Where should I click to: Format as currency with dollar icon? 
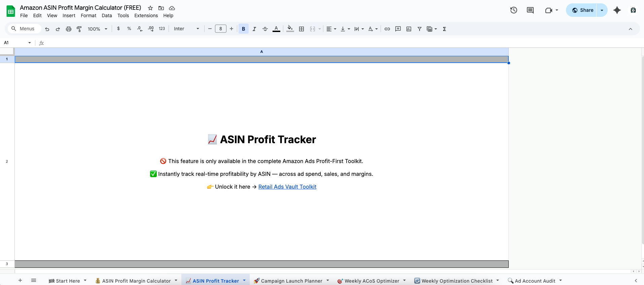tap(118, 29)
